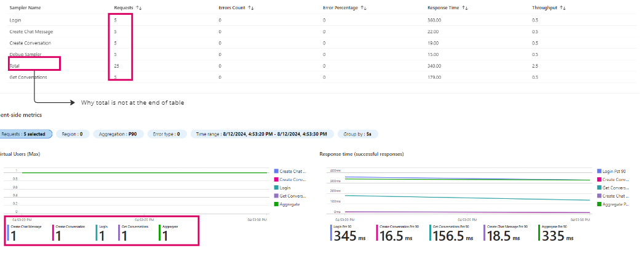The width and height of the screenshot is (644, 261).
Task: Select the Get Conversations row name
Action: 28,78
